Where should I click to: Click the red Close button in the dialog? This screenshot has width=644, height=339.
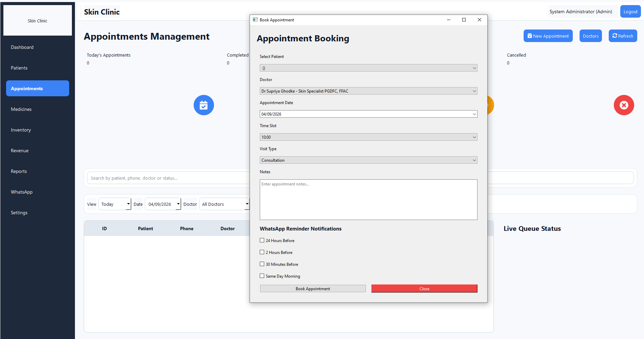pos(424,288)
